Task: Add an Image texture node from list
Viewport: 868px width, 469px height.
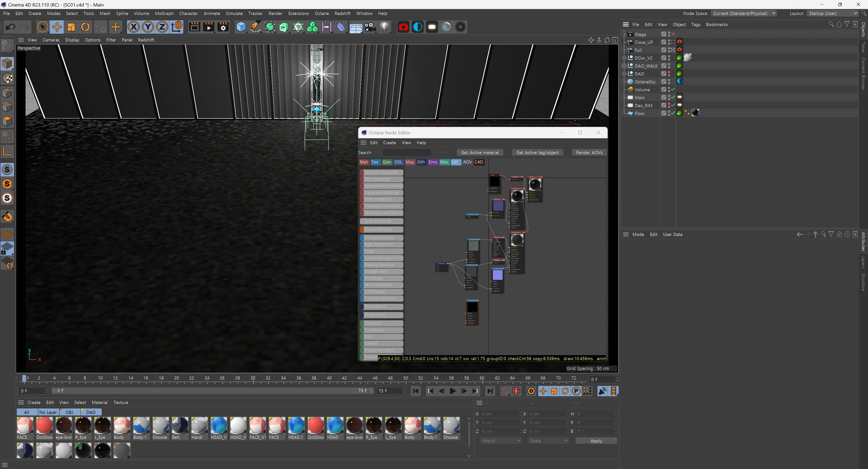Action: pos(382,238)
